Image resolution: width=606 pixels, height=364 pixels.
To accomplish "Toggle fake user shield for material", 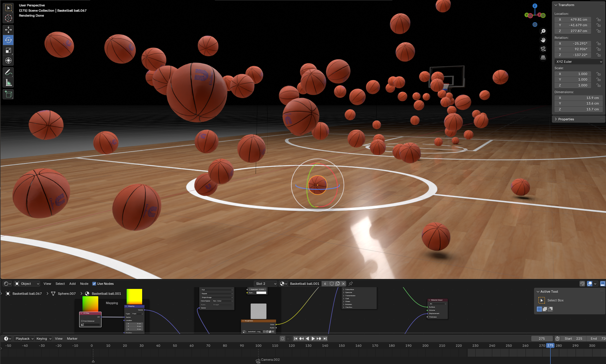I will 332,284.
